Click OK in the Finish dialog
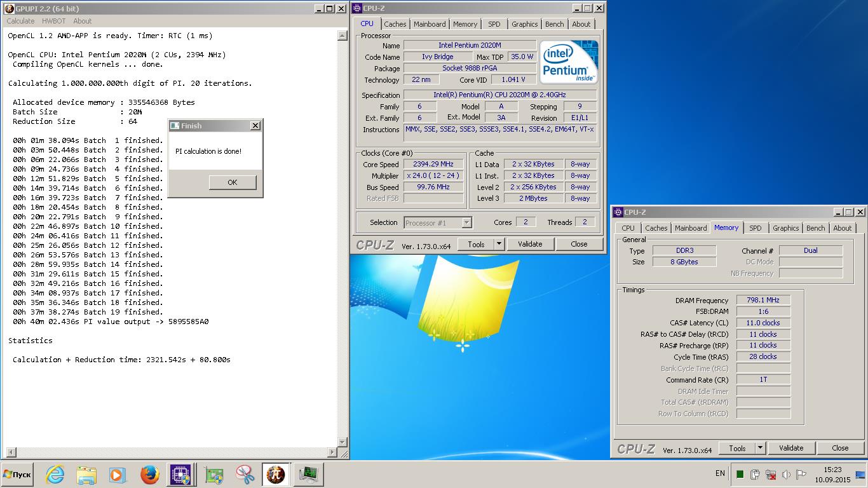Image resolution: width=868 pixels, height=488 pixels. (x=233, y=182)
